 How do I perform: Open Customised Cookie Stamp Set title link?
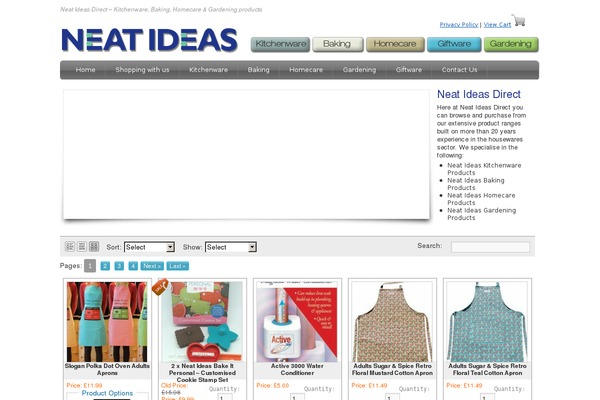pyautogui.click(x=202, y=373)
